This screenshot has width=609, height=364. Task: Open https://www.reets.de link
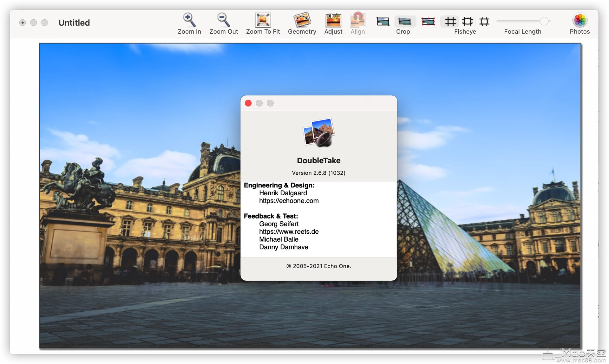(289, 231)
